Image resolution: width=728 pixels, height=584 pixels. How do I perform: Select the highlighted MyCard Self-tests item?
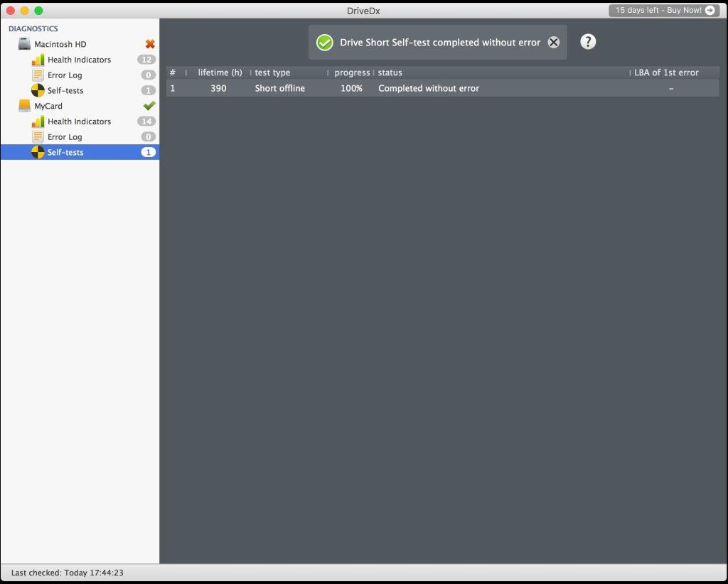(x=65, y=152)
